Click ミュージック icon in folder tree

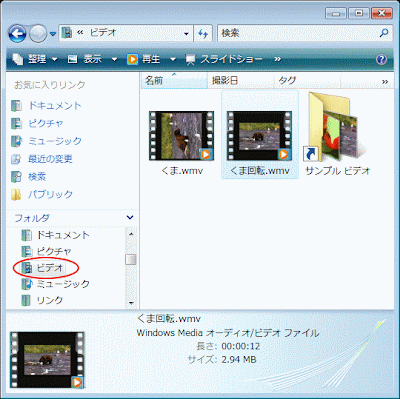(x=26, y=284)
